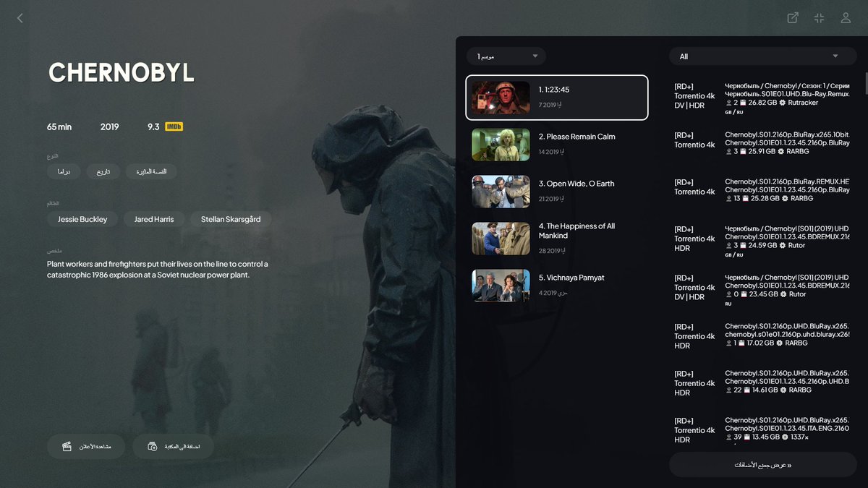Click the show all addons button
This screenshot has width=868, height=488.
point(762,465)
